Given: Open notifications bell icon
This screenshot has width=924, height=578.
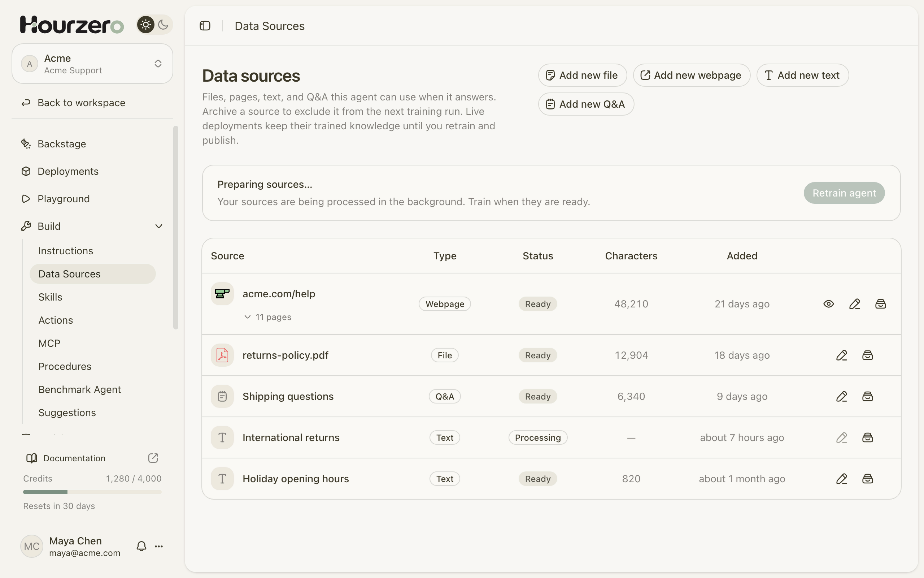Looking at the screenshot, I should tap(141, 546).
